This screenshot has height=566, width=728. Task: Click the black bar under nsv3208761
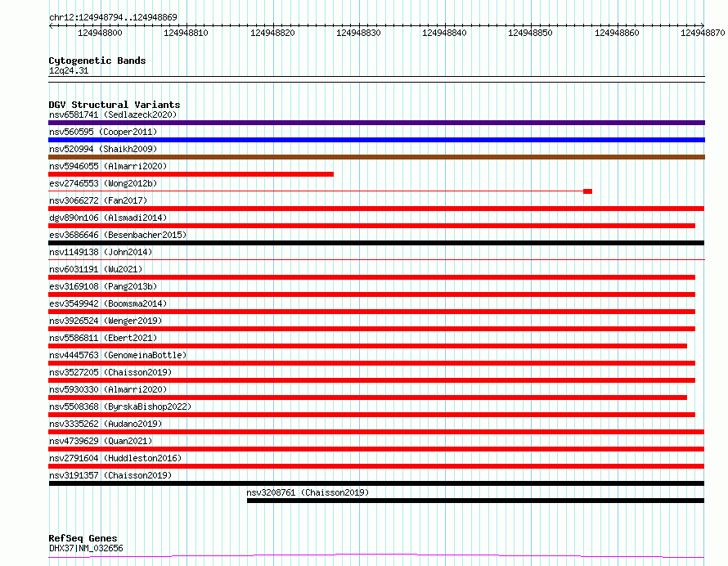pos(475,501)
